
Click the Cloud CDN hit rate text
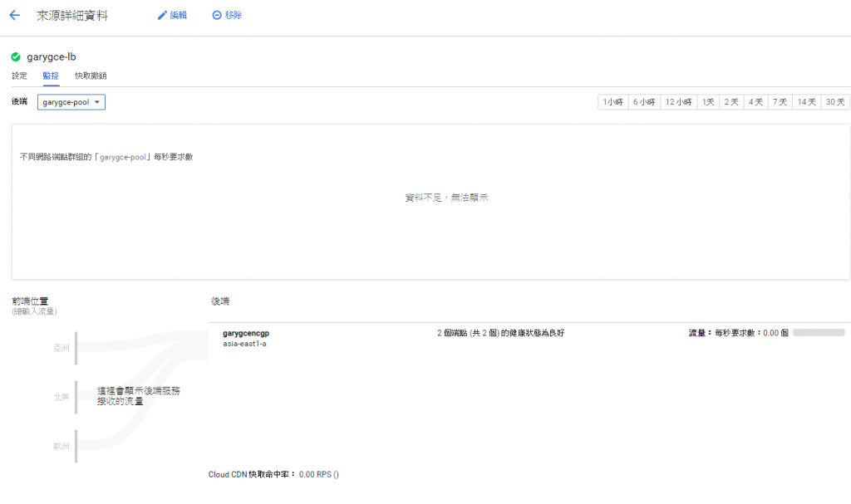(x=273, y=474)
